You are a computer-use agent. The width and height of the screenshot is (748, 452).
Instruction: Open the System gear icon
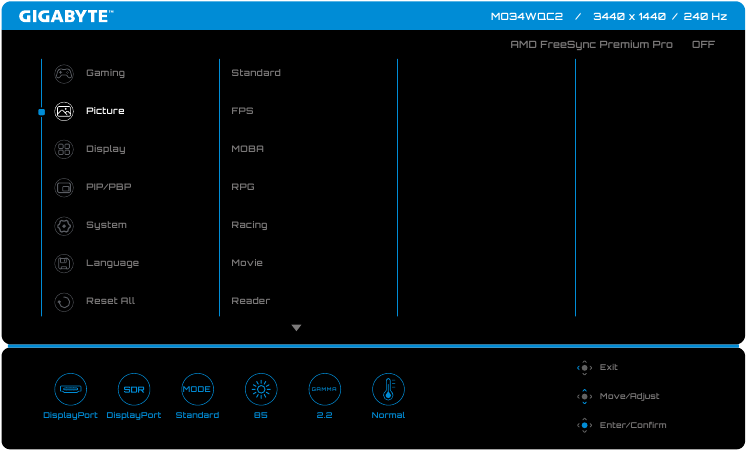(64, 225)
